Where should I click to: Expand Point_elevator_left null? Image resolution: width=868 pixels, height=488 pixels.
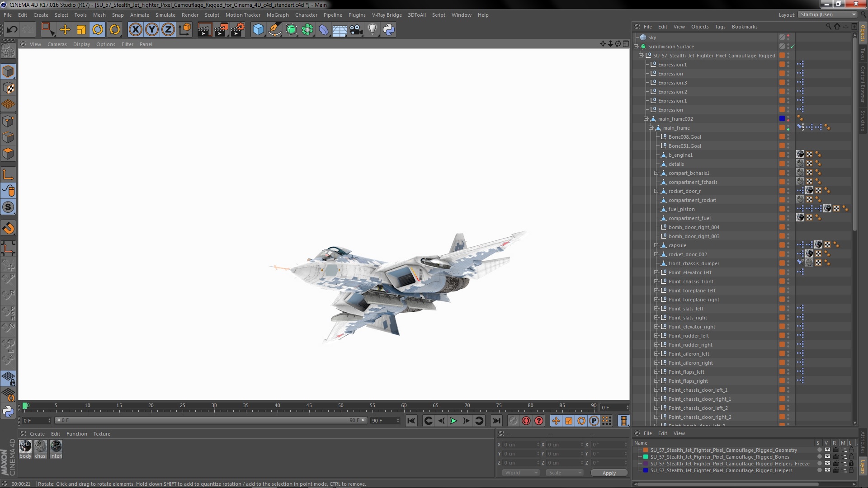pyautogui.click(x=656, y=272)
